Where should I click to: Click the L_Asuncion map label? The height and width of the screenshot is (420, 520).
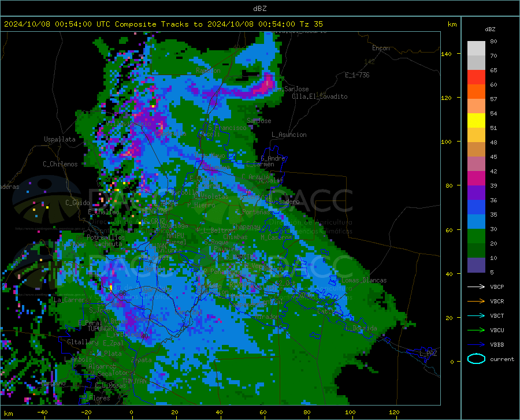coord(289,135)
